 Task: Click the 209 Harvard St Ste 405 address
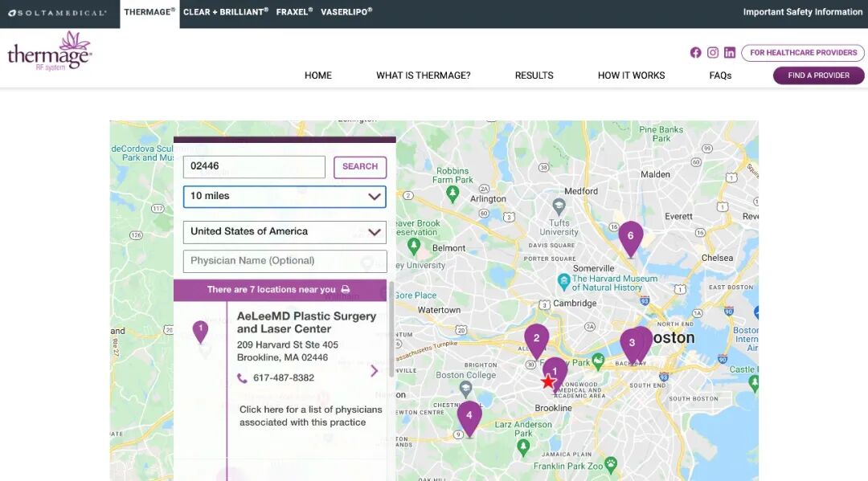pyautogui.click(x=287, y=345)
